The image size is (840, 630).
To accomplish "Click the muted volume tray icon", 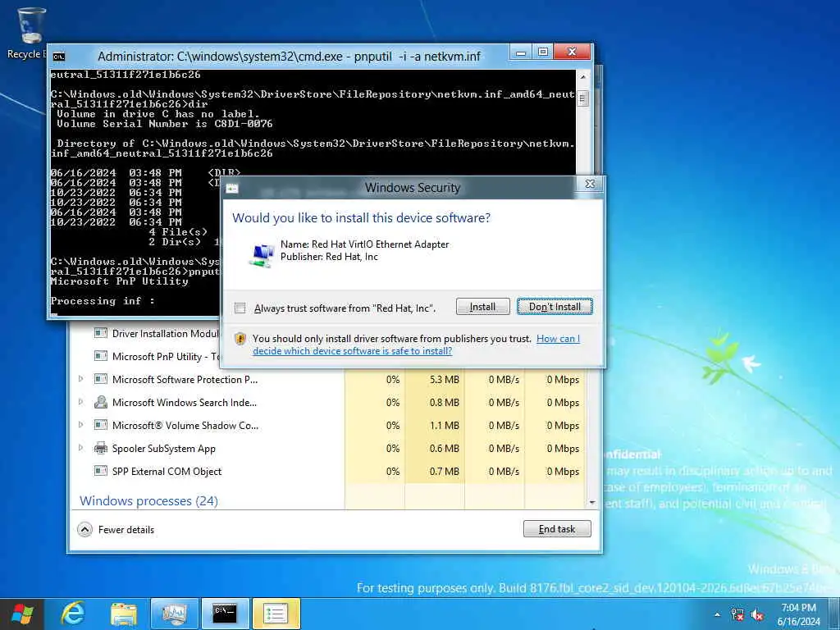I will 757,615.
